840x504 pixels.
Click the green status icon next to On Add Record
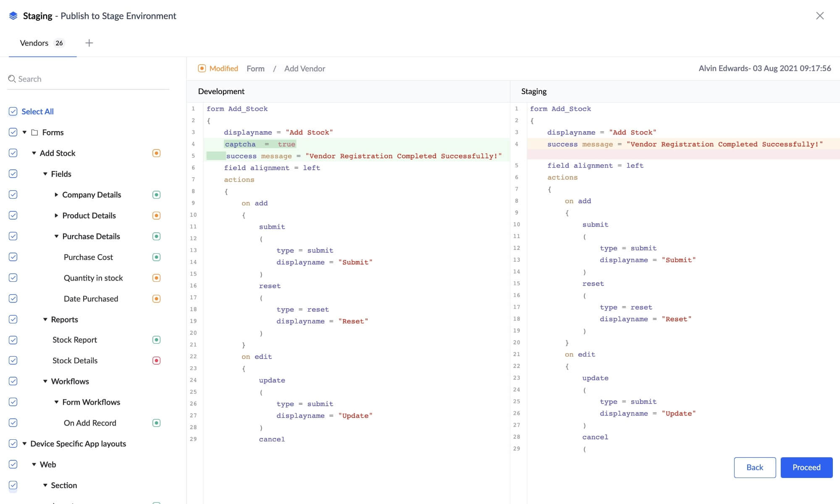click(x=156, y=423)
